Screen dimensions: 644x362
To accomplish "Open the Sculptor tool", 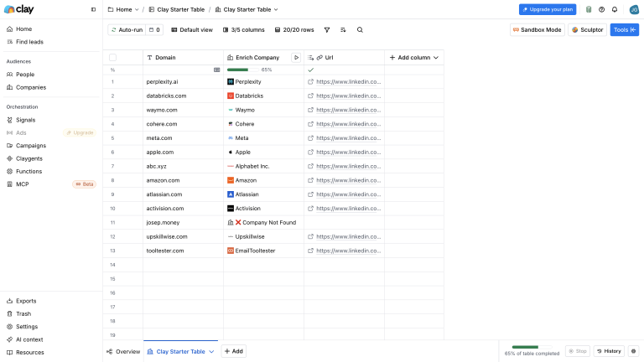I will click(587, 29).
